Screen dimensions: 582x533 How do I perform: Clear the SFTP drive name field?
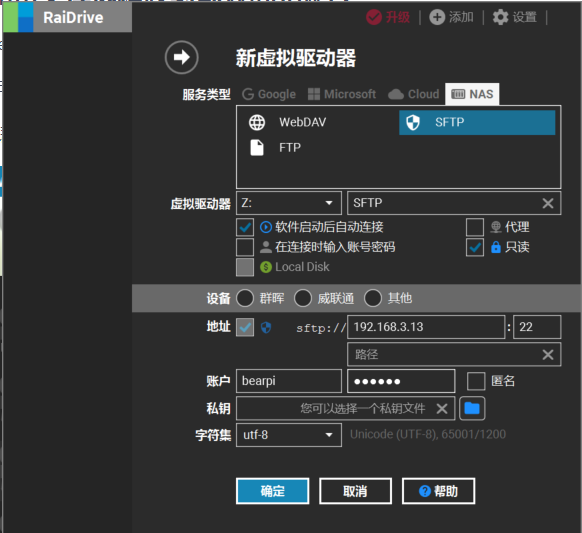(548, 203)
